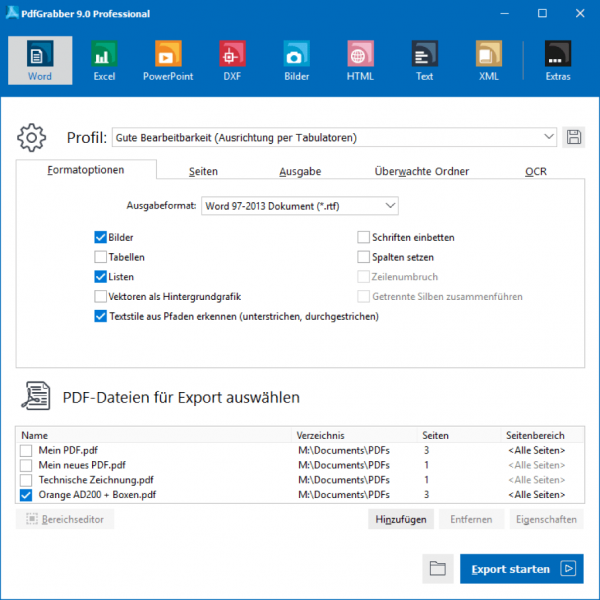Switch to the Formatoptionen tab
Image resolution: width=600 pixels, height=600 pixels.
(x=86, y=170)
